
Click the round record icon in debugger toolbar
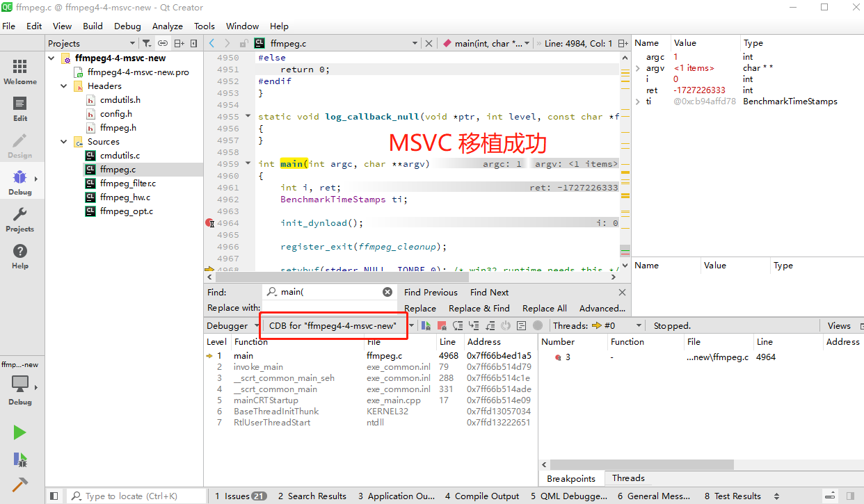538,325
